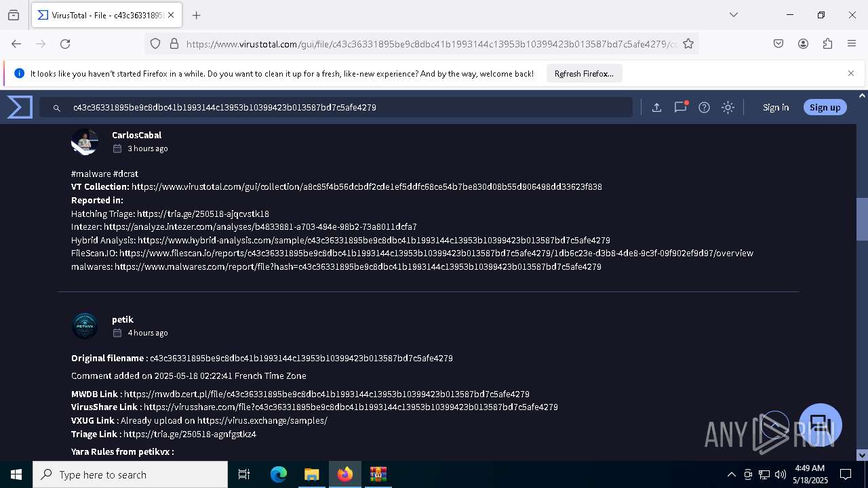Show hidden system tray icons
The height and width of the screenshot is (488, 868).
point(731,474)
